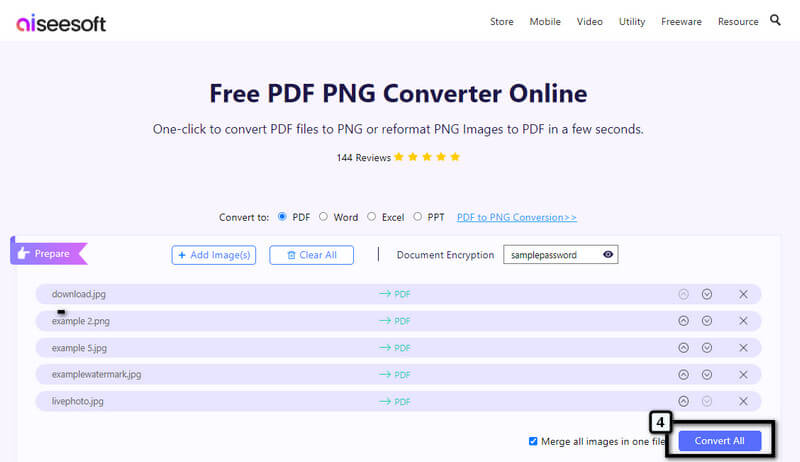
Task: Select the download.jpg file name
Action: [x=79, y=294]
